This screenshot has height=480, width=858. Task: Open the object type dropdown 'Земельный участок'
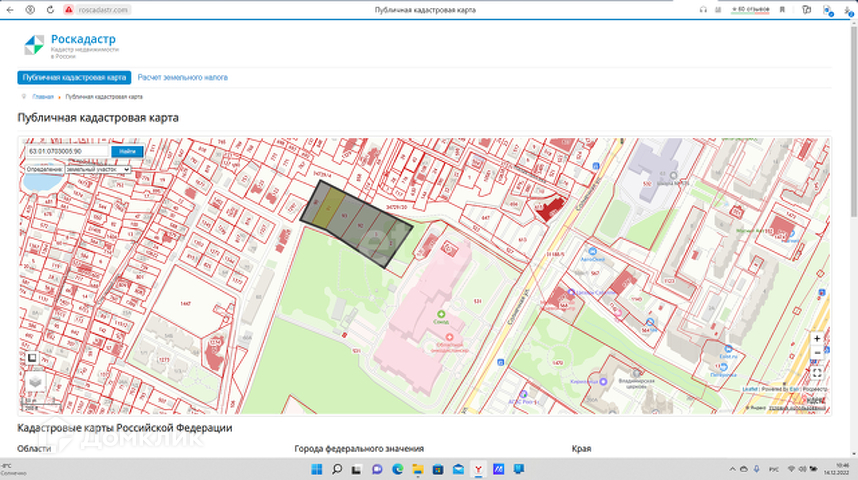point(98,169)
